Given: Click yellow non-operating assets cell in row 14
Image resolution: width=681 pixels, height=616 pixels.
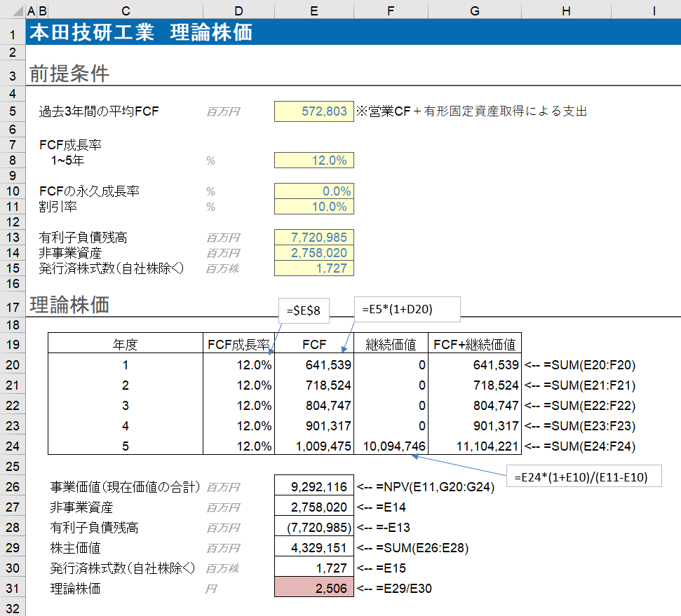Looking at the screenshot, I should (314, 253).
